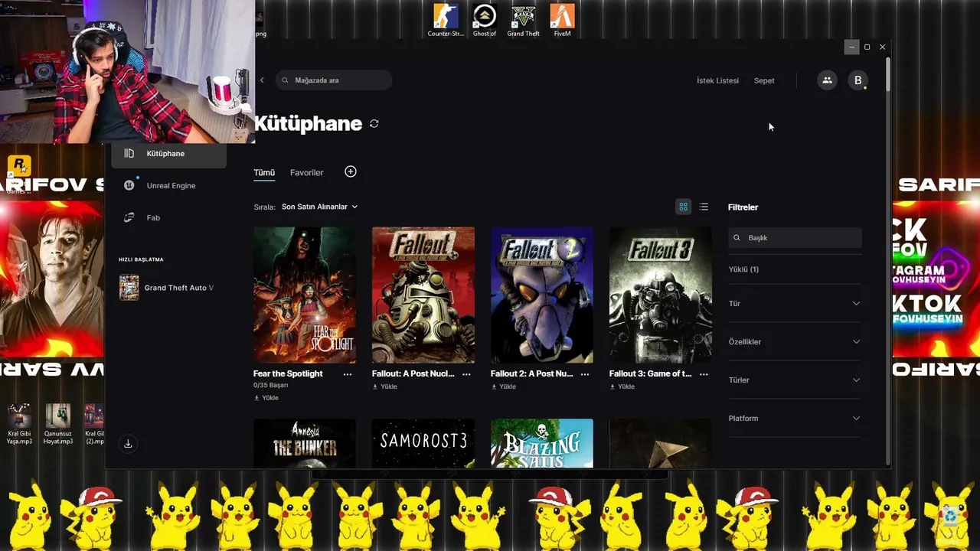Open options menu for Fallout: A Post Nuclear
This screenshot has height=551, width=980.
click(x=466, y=373)
